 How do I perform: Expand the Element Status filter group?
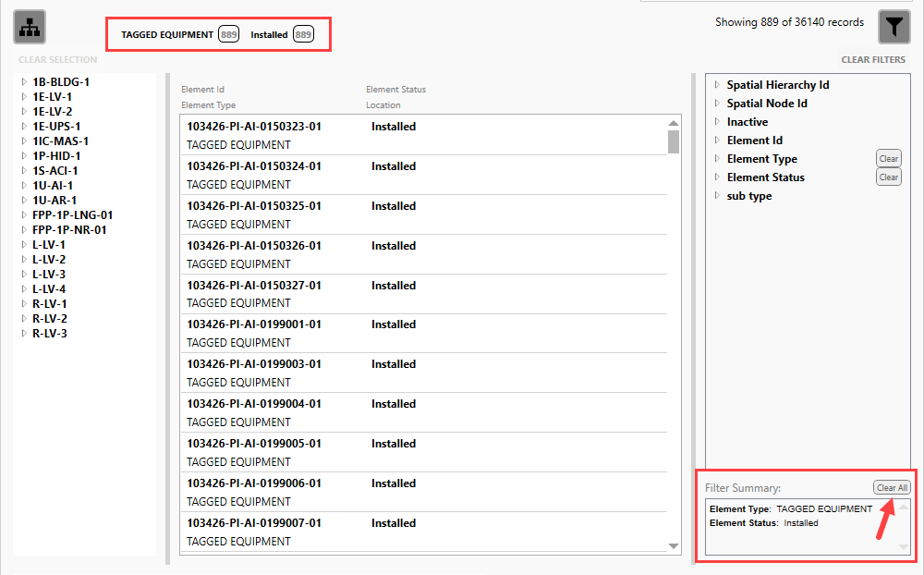point(717,177)
